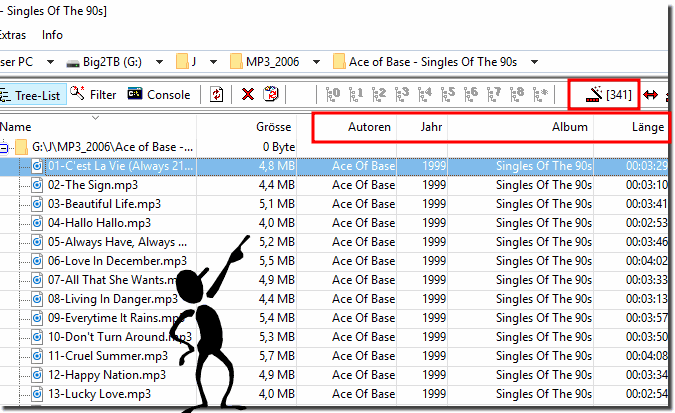Select 09-Everytime It Rains file
Viewport: 675px width, 413px height.
114,318
